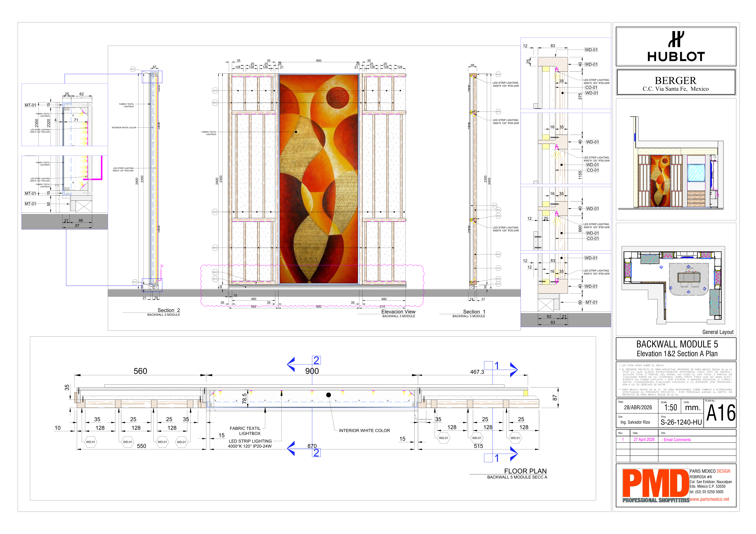
Task: Click the plan number "A16"
Action: [721, 413]
